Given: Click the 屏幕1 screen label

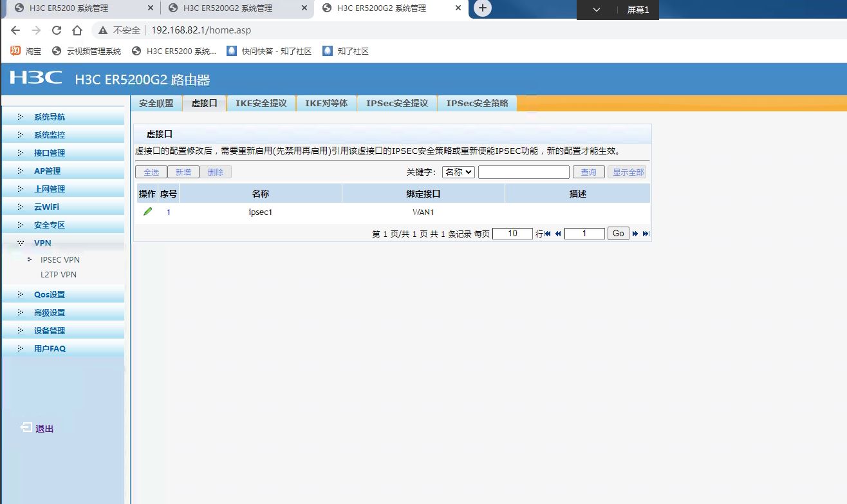Looking at the screenshot, I should 638,10.
